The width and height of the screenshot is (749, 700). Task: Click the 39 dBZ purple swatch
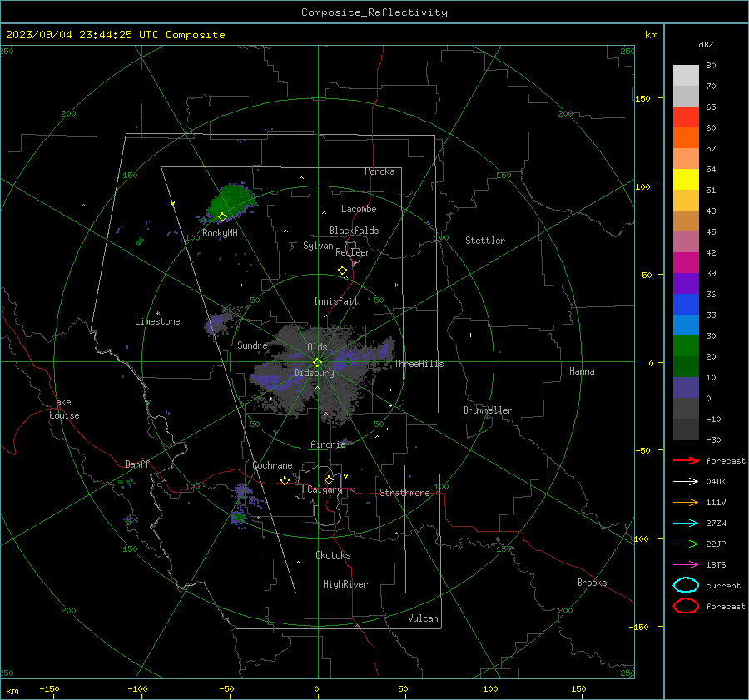pos(686,283)
